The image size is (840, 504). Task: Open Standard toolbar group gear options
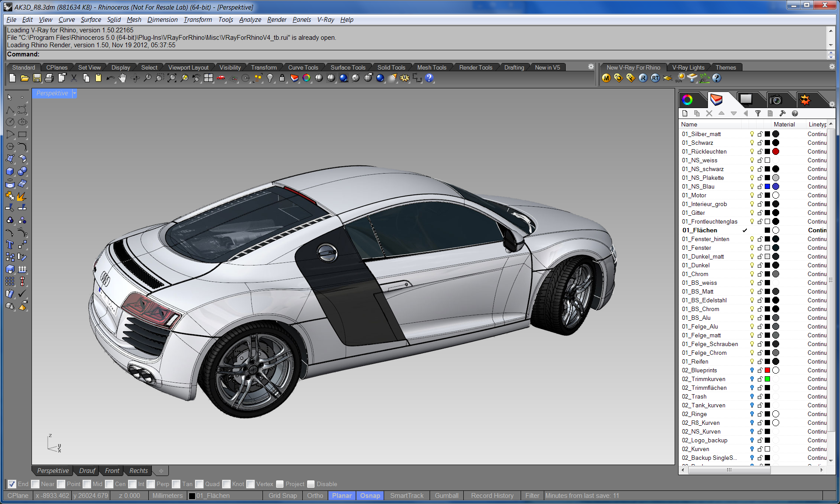click(591, 66)
